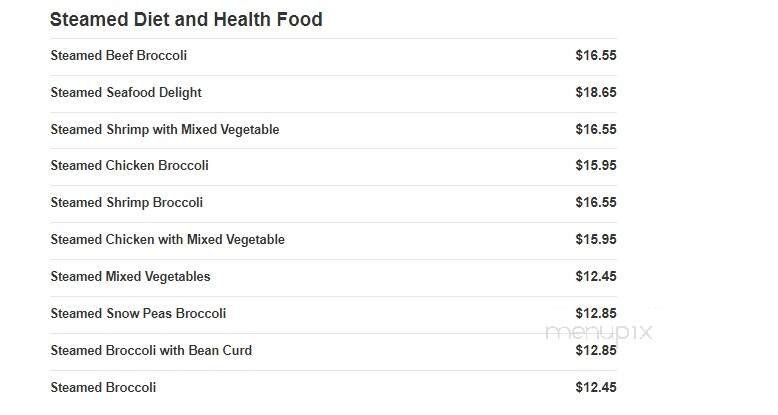Image resolution: width=778 pixels, height=415 pixels.
Task: Click the menupix watermark logo
Action: (x=599, y=333)
